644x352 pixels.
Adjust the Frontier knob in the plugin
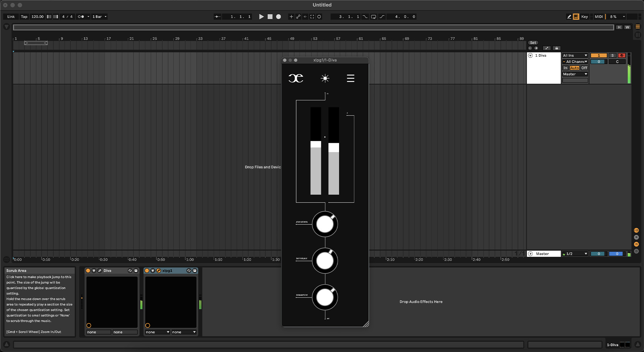325,224
